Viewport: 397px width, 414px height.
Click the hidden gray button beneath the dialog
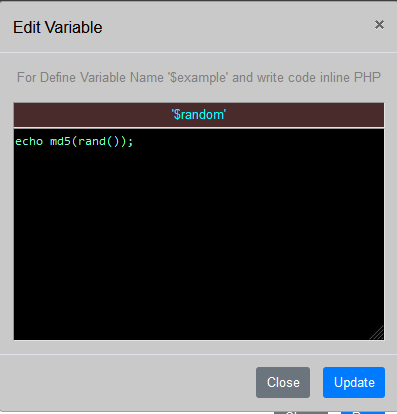(x=301, y=412)
